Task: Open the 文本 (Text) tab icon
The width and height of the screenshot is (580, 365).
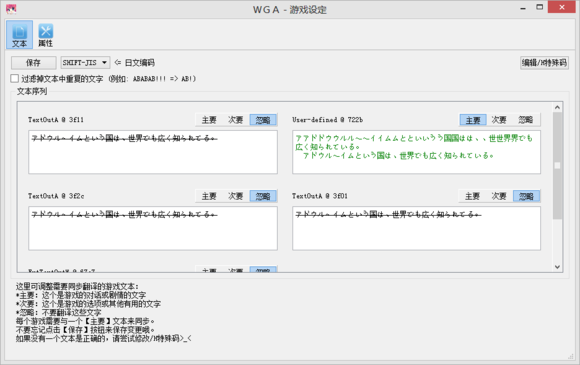Action: pos(19,35)
